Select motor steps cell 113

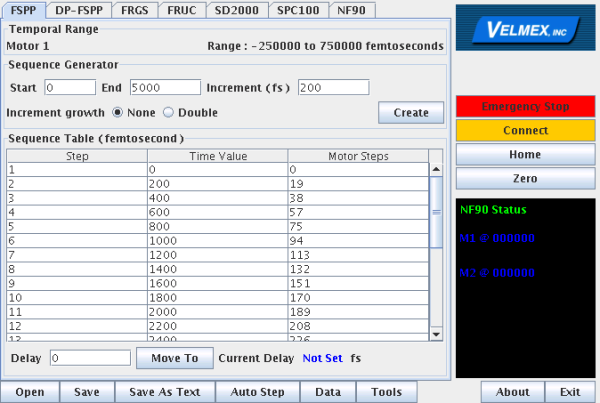[x=358, y=255]
